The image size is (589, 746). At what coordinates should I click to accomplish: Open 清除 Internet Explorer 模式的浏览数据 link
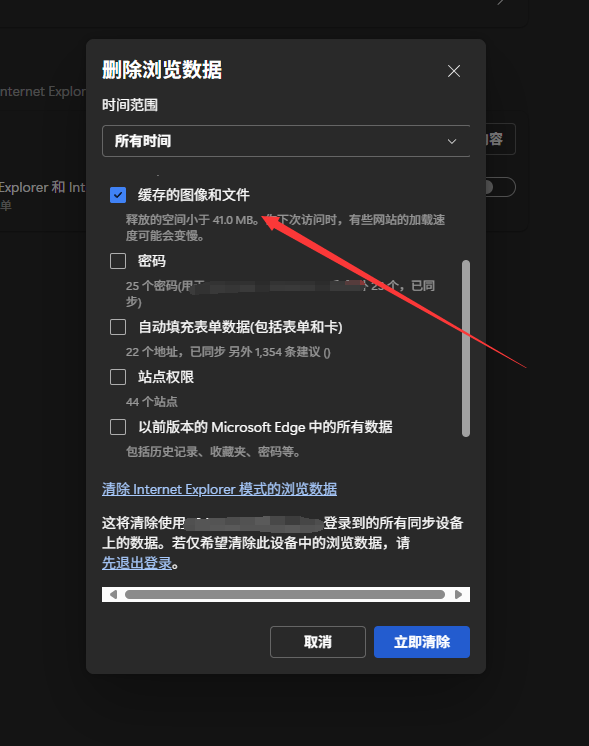tap(219, 489)
